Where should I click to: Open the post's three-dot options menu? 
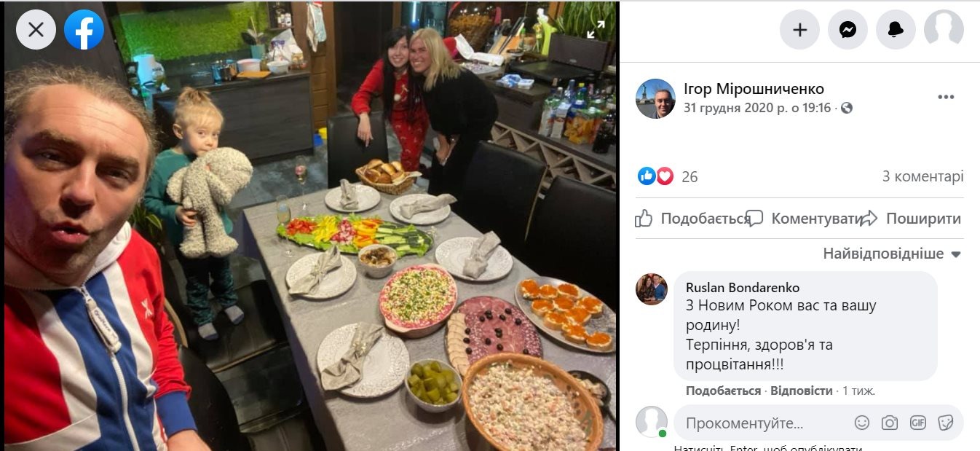coord(946,98)
